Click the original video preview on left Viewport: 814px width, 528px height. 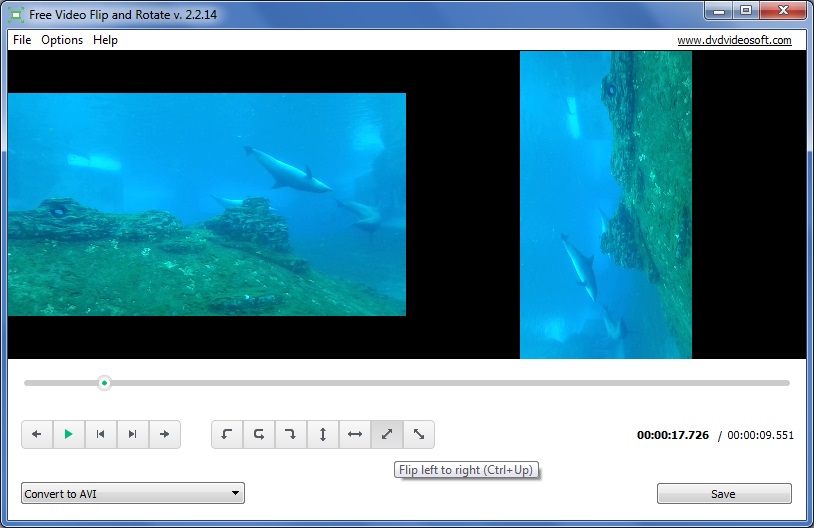(207, 205)
